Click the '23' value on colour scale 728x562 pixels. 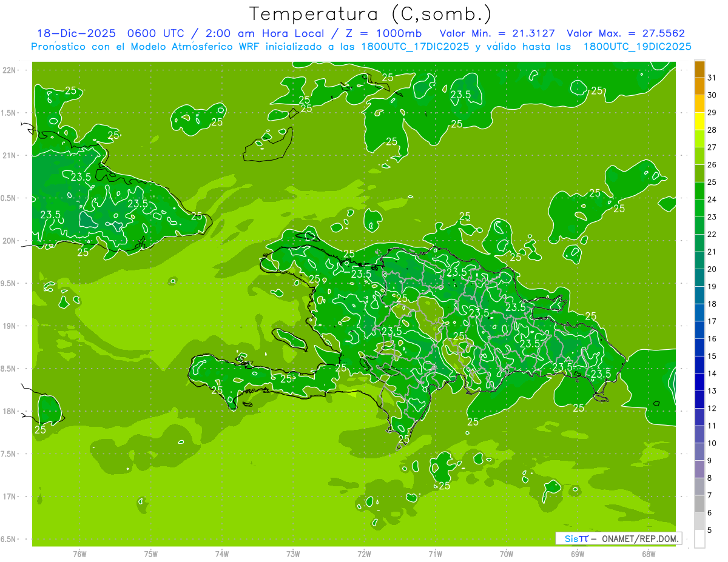[712, 217]
